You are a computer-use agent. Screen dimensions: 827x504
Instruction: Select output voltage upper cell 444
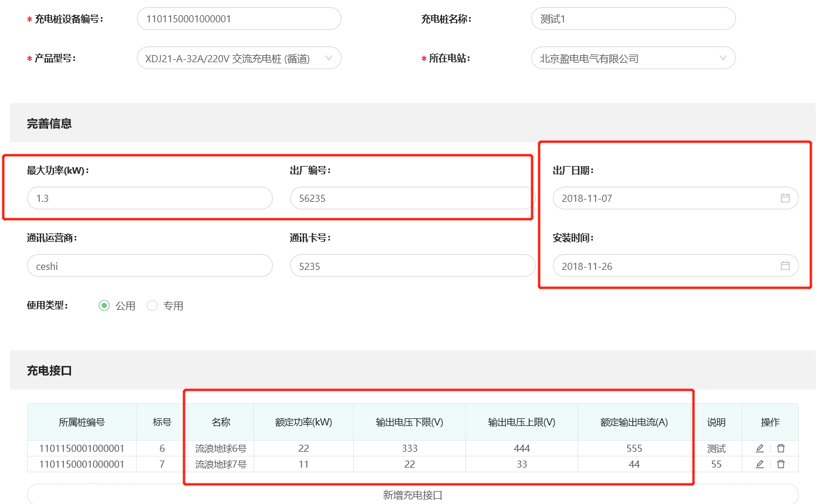[x=522, y=448]
